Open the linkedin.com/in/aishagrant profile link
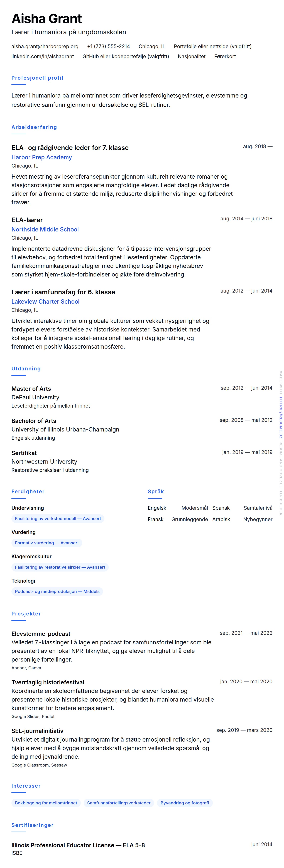This screenshot has width=284, height=868. point(43,57)
